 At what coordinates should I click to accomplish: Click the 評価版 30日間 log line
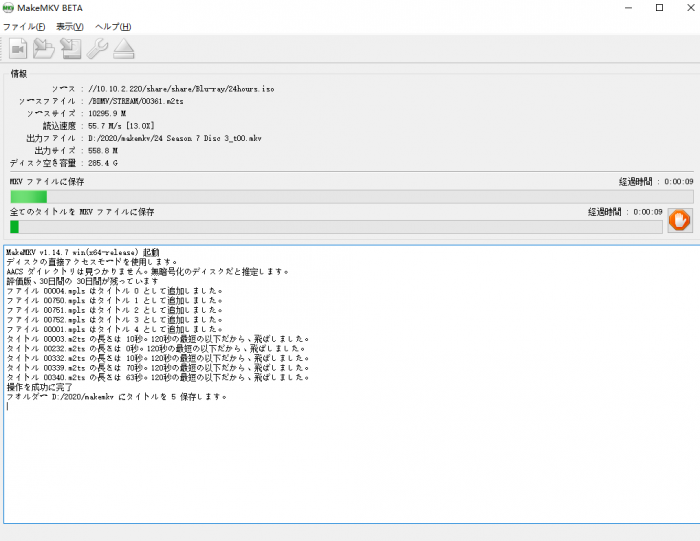click(x=83, y=281)
